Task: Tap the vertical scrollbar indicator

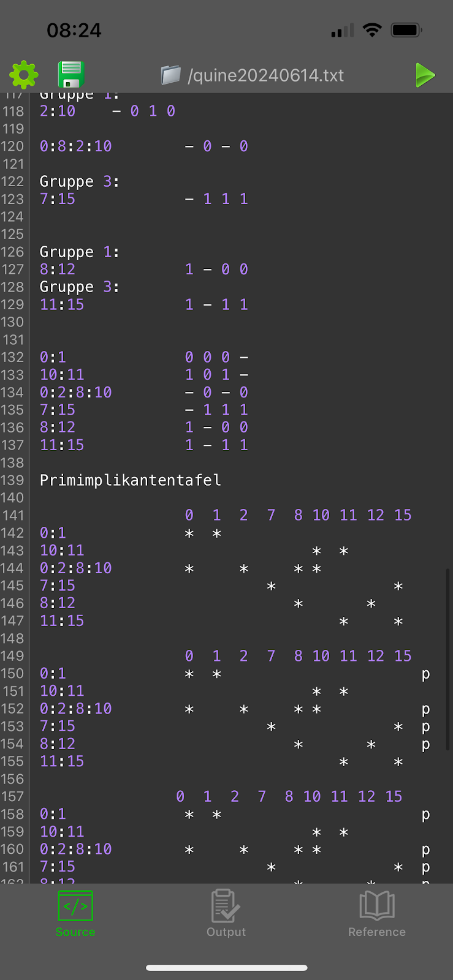Action: click(448, 659)
